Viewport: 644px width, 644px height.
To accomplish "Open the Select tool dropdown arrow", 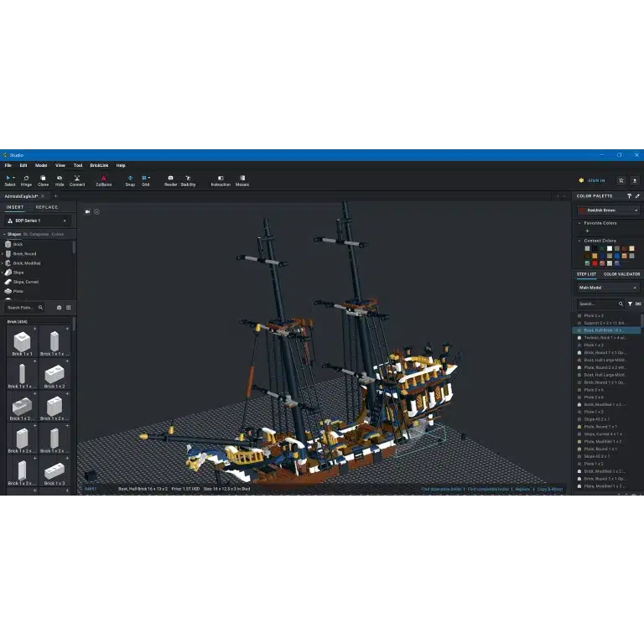I will pos(14,178).
